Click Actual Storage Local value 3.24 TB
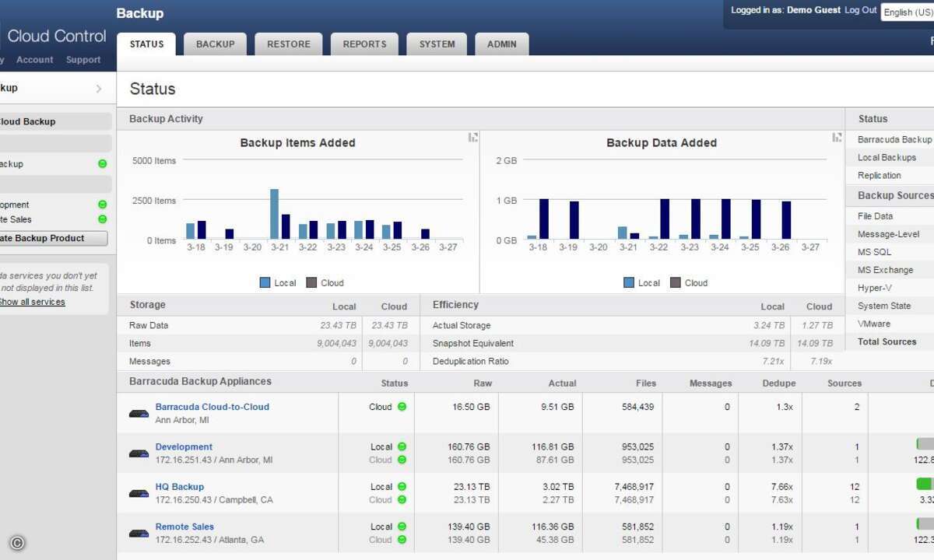Screen dimensions: 934x560 click(x=769, y=325)
